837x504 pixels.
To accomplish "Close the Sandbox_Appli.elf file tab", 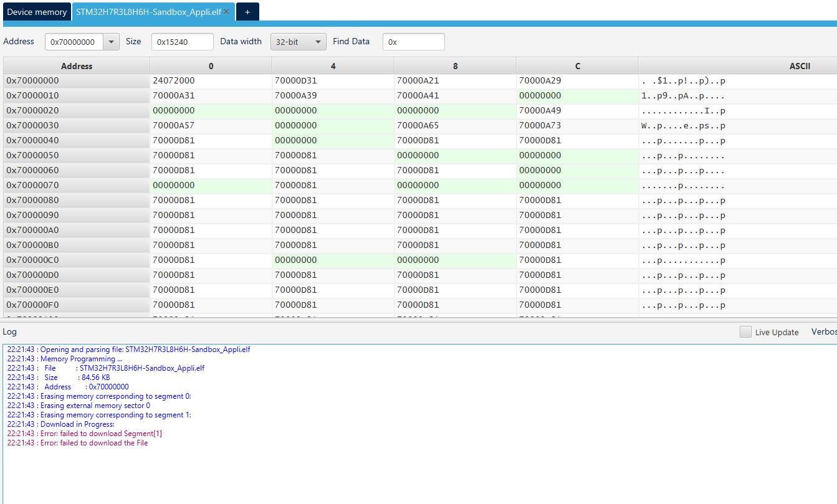I will [226, 11].
